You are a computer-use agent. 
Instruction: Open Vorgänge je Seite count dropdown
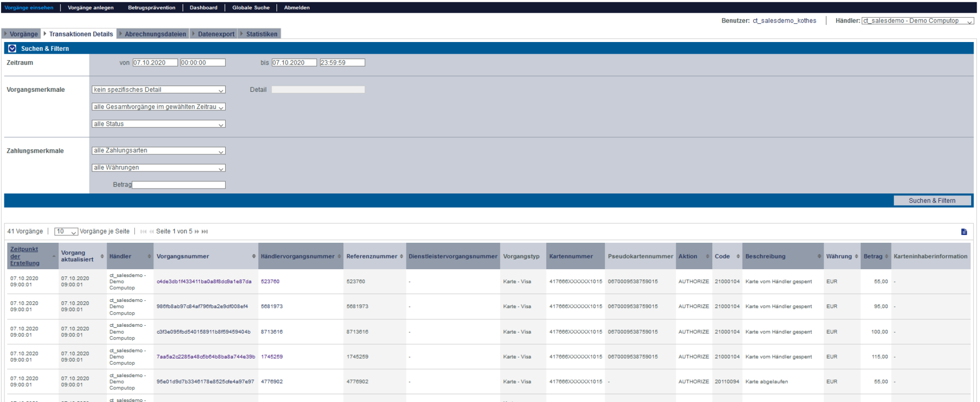pos(66,232)
